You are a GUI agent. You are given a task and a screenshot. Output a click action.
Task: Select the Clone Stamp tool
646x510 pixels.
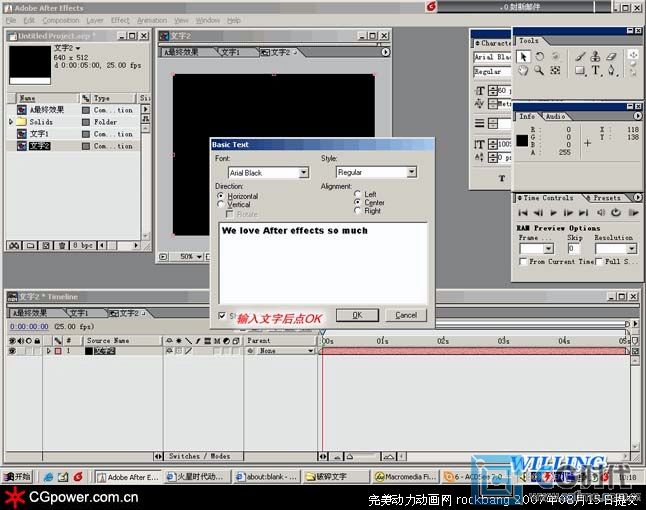click(595, 57)
